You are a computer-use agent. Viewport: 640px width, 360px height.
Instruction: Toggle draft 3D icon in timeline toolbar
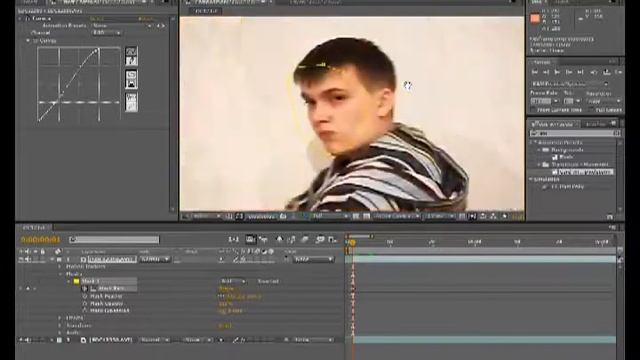pyautogui.click(x=264, y=240)
